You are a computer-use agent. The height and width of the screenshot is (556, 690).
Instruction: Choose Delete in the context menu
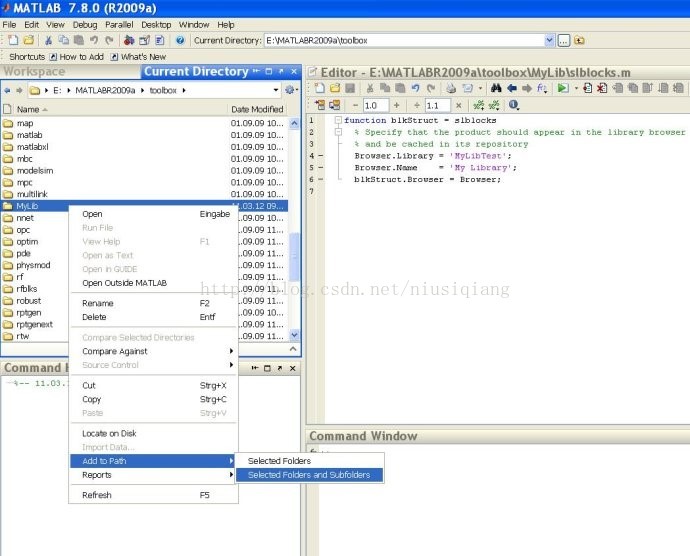click(154, 317)
